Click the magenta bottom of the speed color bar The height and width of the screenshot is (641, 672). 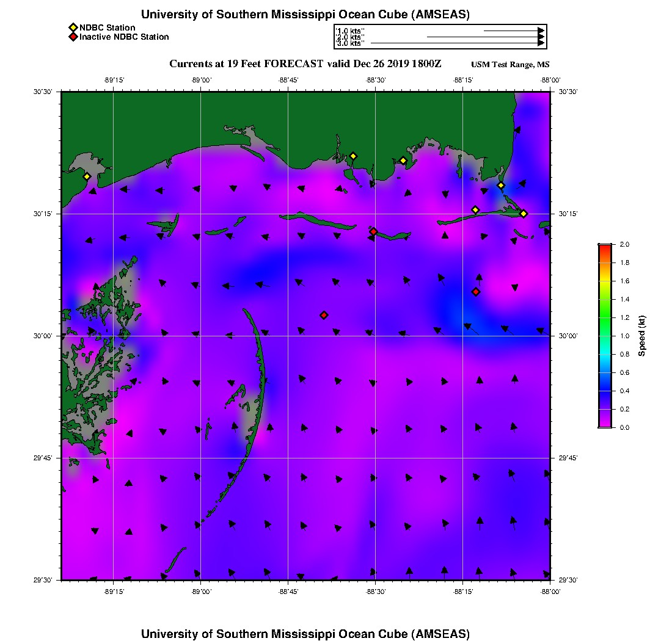pos(604,424)
